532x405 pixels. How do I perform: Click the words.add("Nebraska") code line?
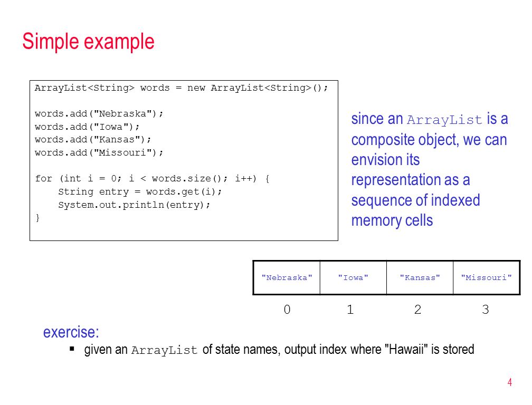tap(99, 114)
